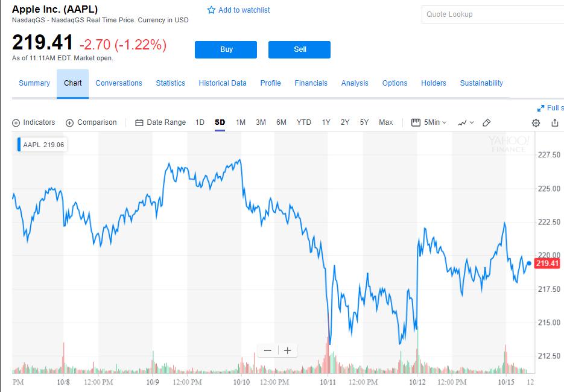Switch to the Financials tab

tap(311, 83)
